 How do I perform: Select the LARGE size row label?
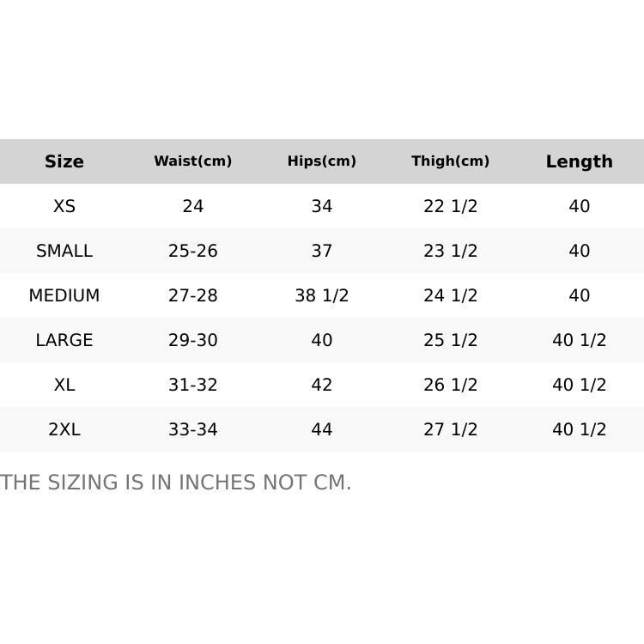coord(64,340)
